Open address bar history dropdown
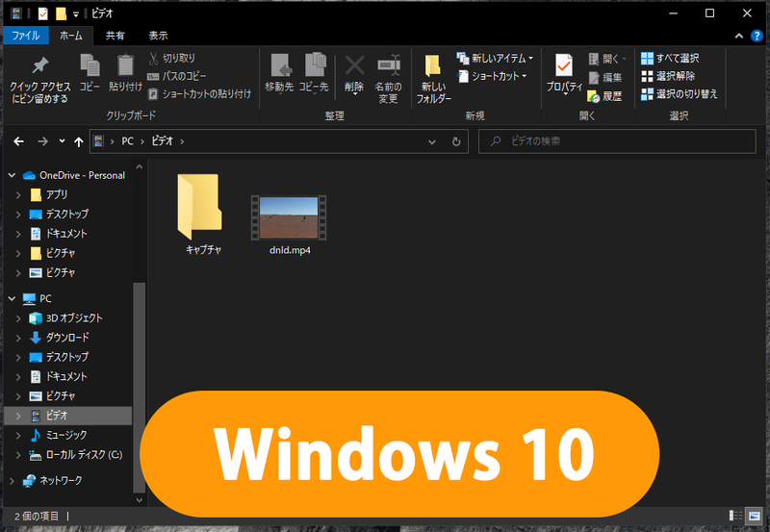770x532 pixels. (431, 141)
